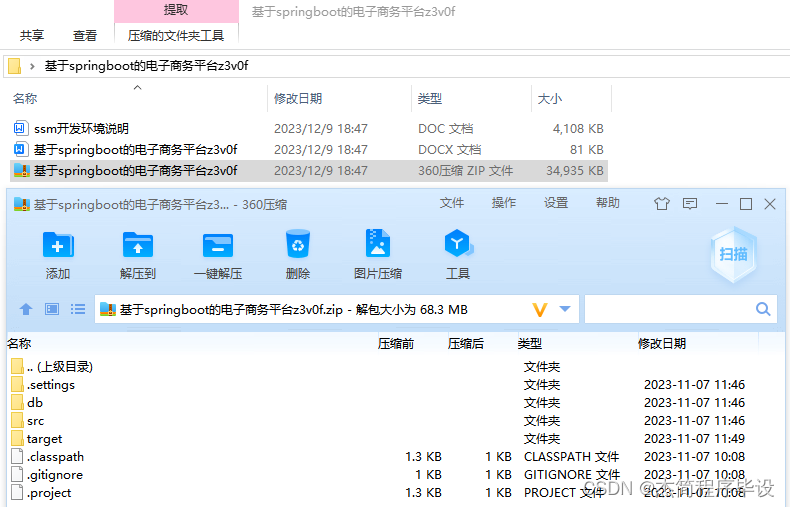
Task: Click the target folder icon
Action: pos(17,438)
